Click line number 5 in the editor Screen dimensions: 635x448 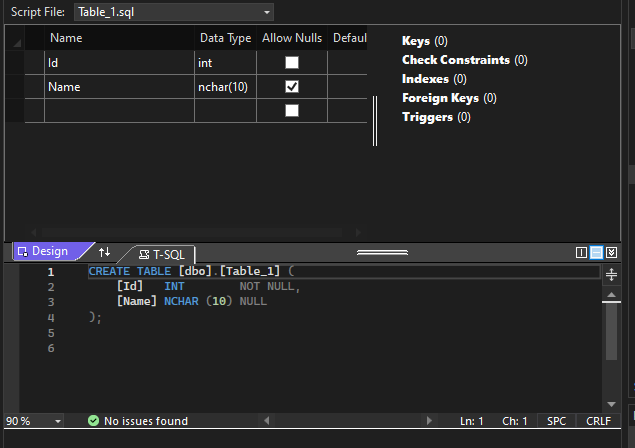[x=51, y=333]
